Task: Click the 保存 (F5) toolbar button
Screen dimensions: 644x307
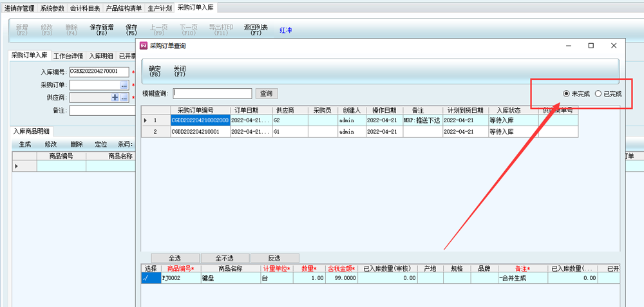Action: [131, 30]
